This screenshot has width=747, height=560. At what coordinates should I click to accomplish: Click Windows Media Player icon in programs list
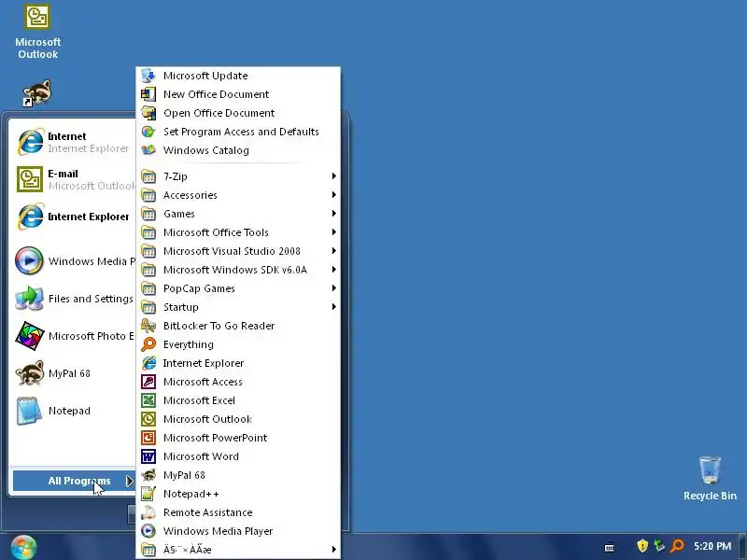[148, 531]
